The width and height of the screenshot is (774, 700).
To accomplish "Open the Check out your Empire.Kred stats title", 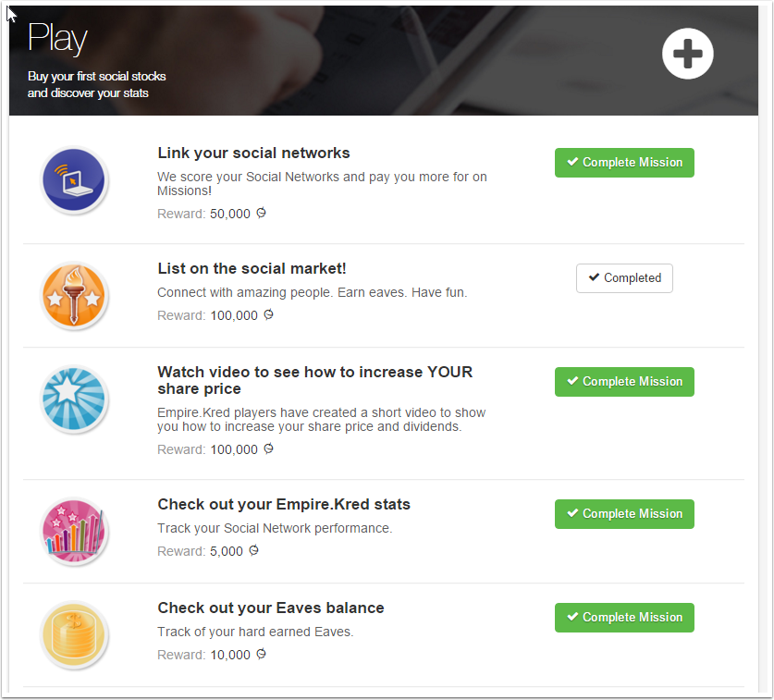I will tap(284, 505).
